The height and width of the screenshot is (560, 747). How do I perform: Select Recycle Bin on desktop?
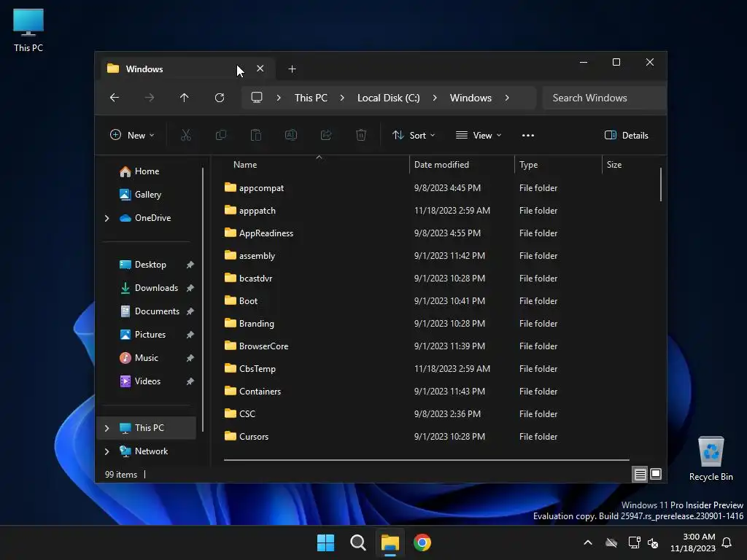[x=711, y=458]
